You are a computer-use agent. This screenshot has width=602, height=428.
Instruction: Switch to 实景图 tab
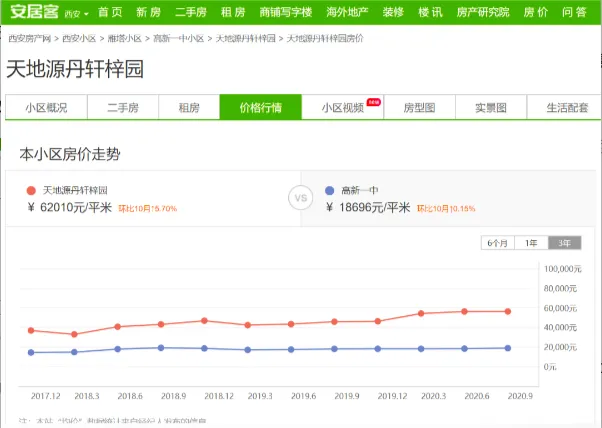491,107
